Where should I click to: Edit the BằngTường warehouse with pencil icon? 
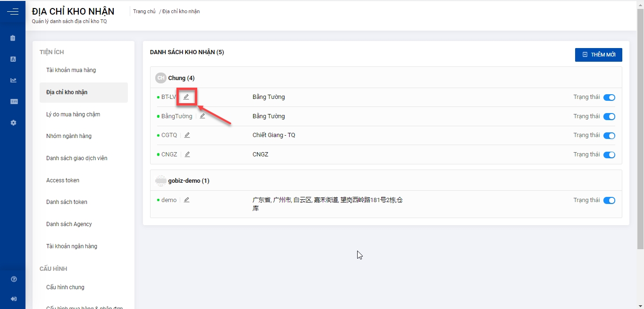click(x=202, y=116)
